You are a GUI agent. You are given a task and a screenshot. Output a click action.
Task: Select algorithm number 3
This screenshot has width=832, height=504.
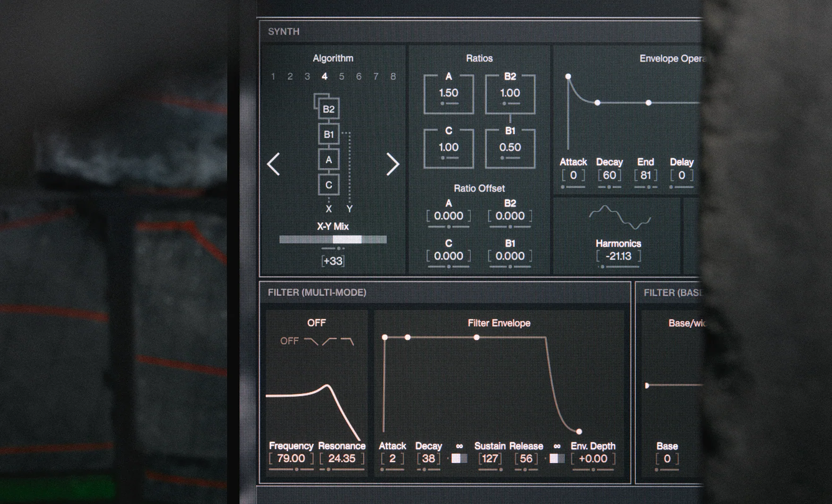(307, 77)
